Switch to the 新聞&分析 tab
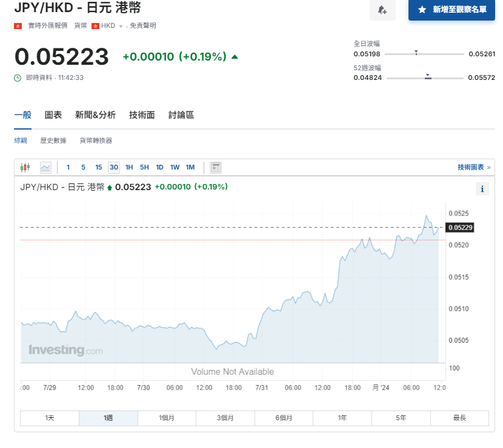This screenshot has height=448, width=503. (x=95, y=115)
